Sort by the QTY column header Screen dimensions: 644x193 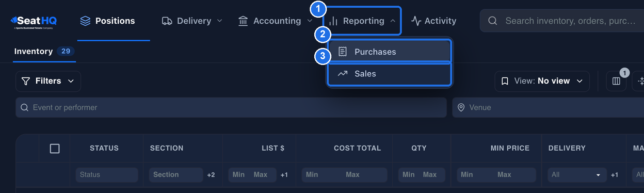coord(419,148)
